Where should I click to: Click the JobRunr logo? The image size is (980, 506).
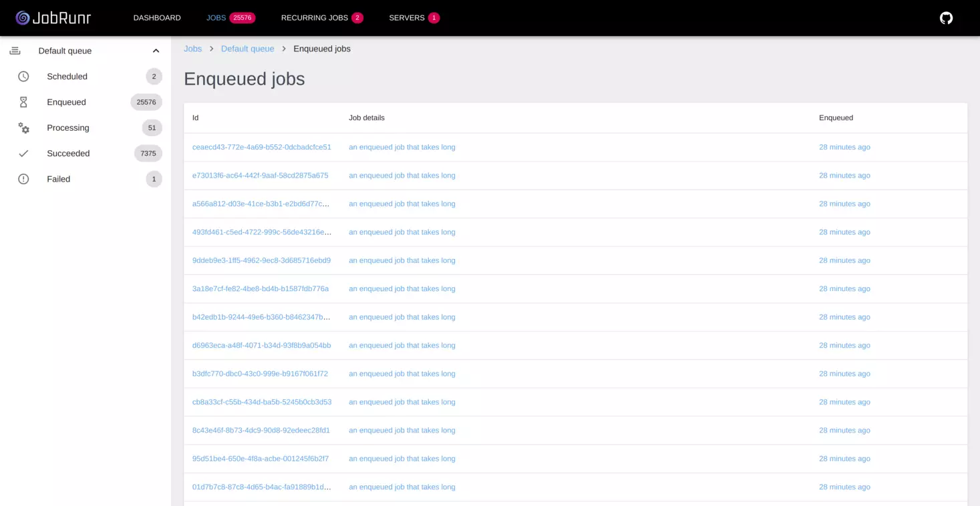(x=53, y=18)
